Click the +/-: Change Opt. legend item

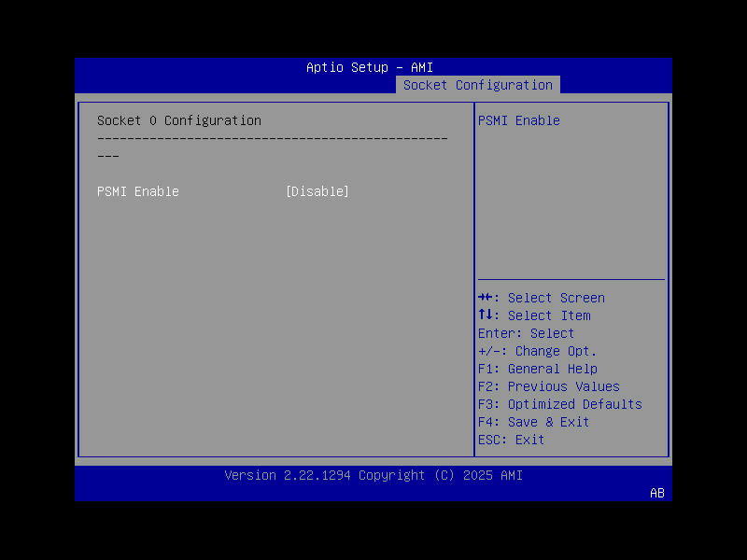click(534, 351)
